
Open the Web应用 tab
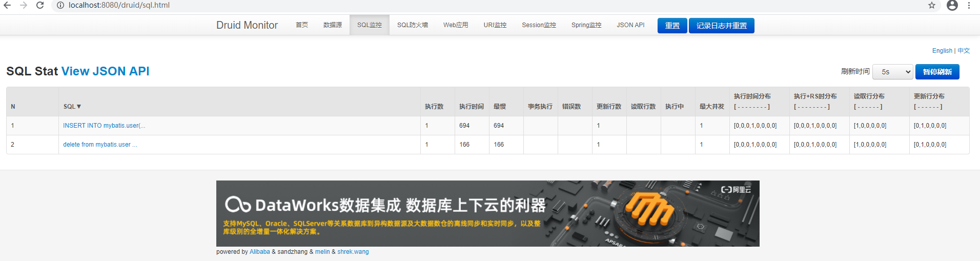coord(456,25)
